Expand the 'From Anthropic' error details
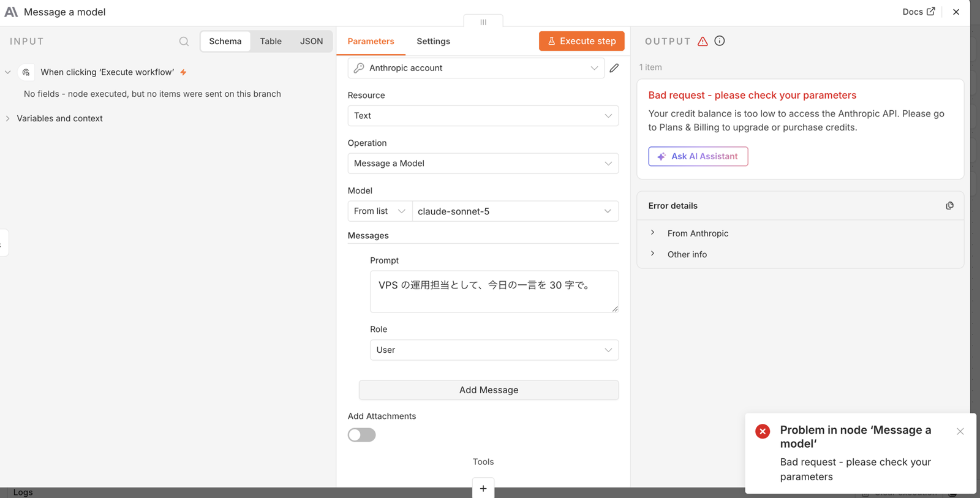 point(653,233)
